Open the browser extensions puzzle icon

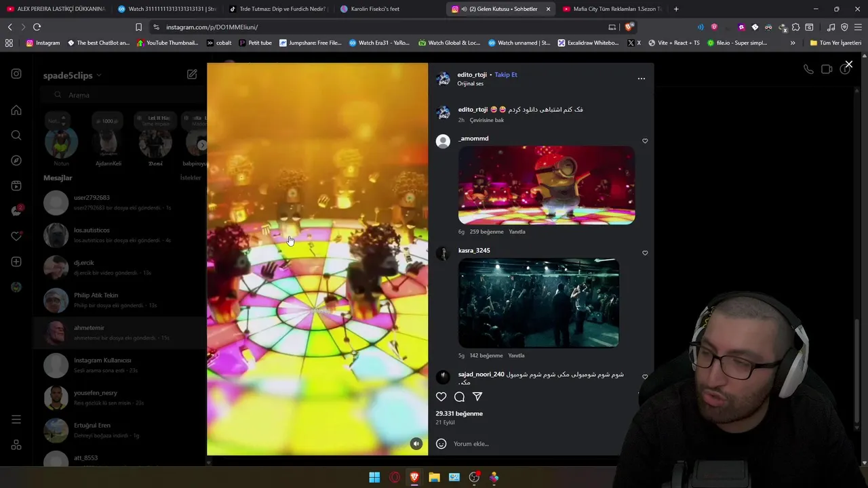point(795,27)
